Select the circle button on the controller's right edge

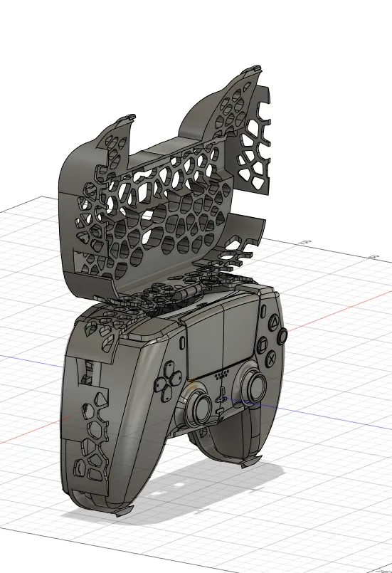click(282, 337)
